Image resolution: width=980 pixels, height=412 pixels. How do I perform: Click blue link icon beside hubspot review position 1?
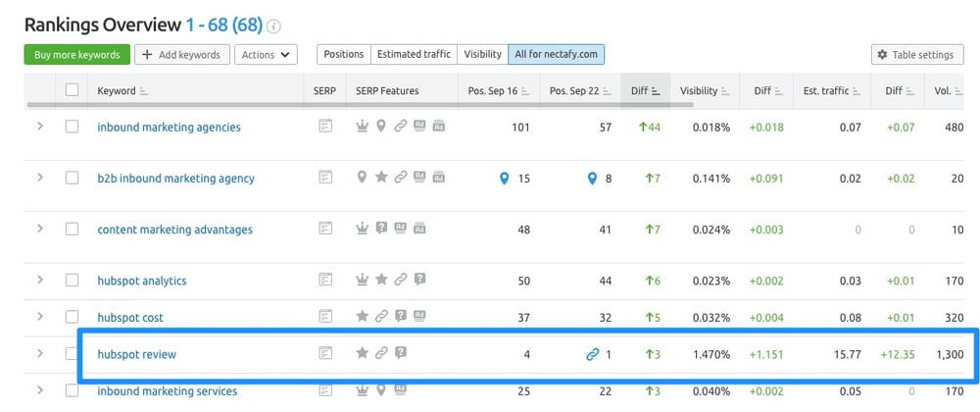click(593, 354)
